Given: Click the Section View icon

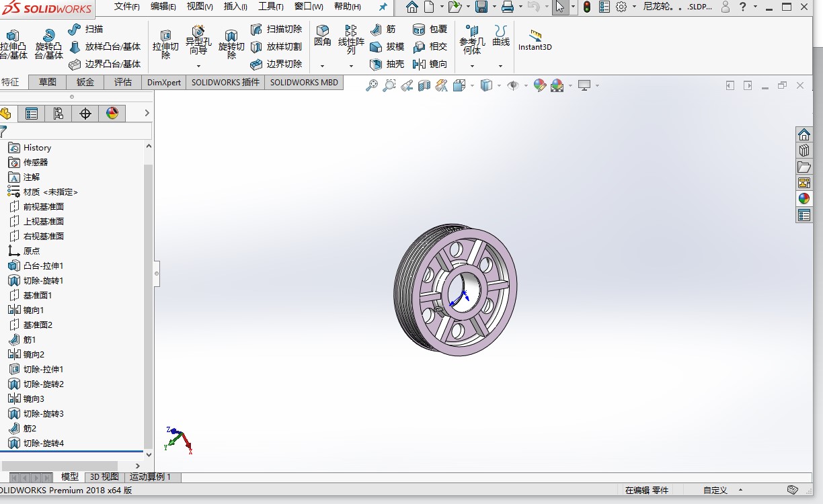Looking at the screenshot, I should 424,85.
